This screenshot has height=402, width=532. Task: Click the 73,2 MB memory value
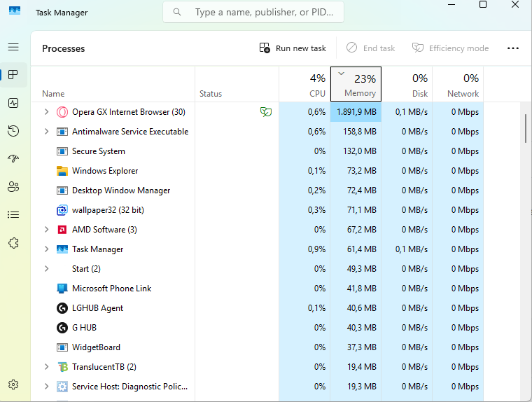pos(362,171)
